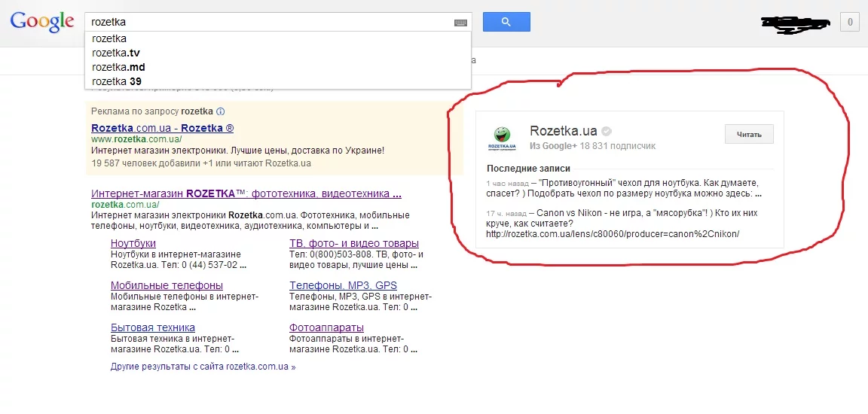Open the Ноутбуки sitelink
Image resolution: width=868 pixels, height=414 pixels.
click(x=133, y=243)
